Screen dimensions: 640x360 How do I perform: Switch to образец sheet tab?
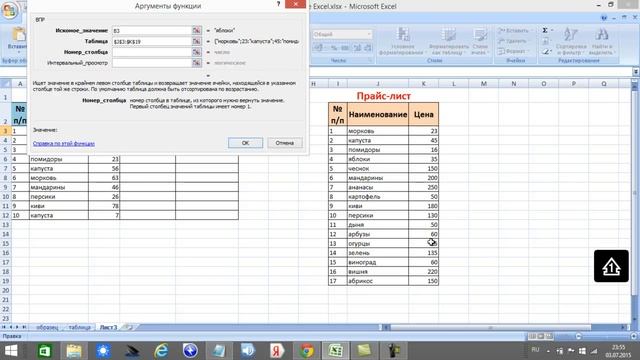tap(47, 327)
